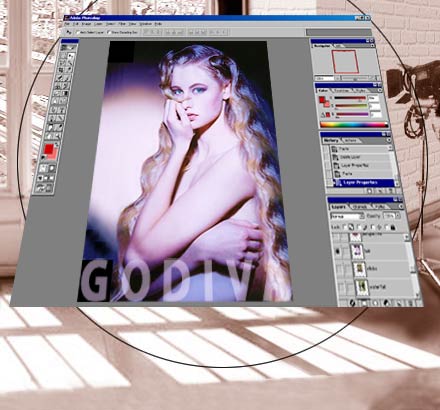Toggle the Show Bounding Box checkbox
The height and width of the screenshot is (410, 440).
point(108,32)
